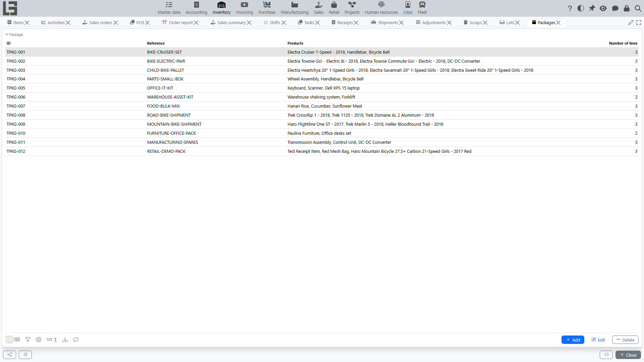Close the POS tab

[148, 22]
